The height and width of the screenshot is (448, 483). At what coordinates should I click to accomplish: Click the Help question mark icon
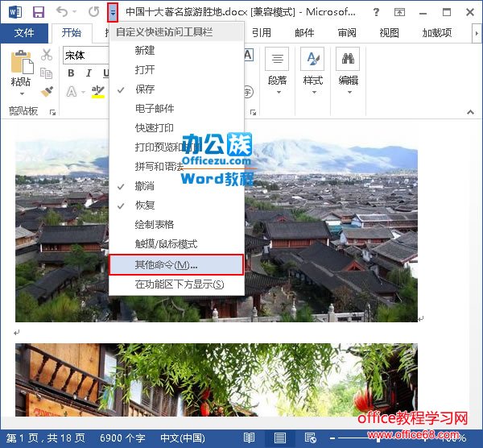click(376, 12)
